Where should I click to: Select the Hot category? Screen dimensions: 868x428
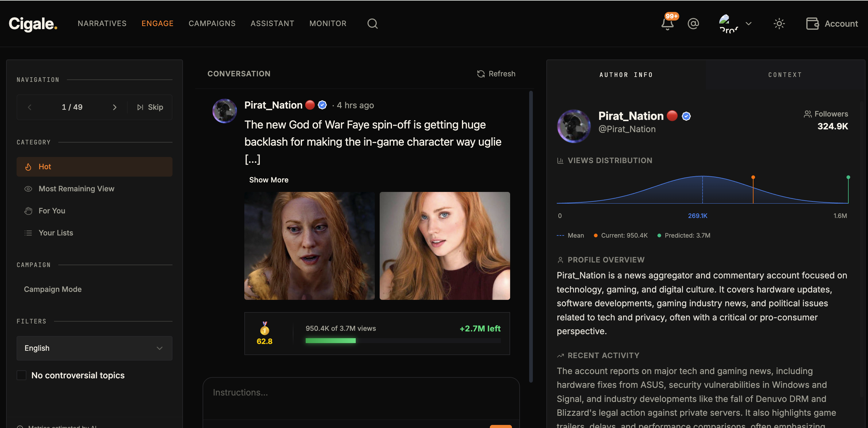94,167
